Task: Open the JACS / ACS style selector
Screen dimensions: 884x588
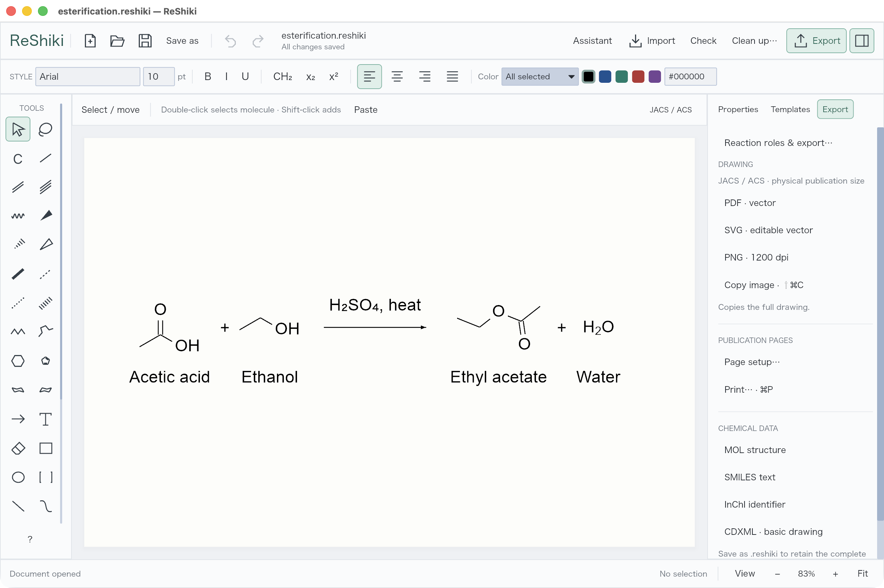Action: click(671, 110)
